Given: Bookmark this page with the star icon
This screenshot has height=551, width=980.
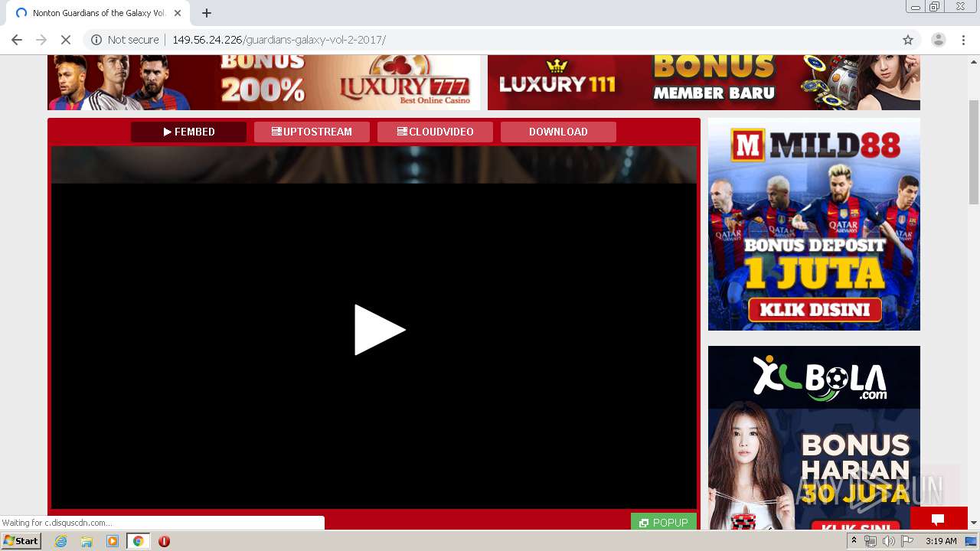Looking at the screenshot, I should [908, 40].
